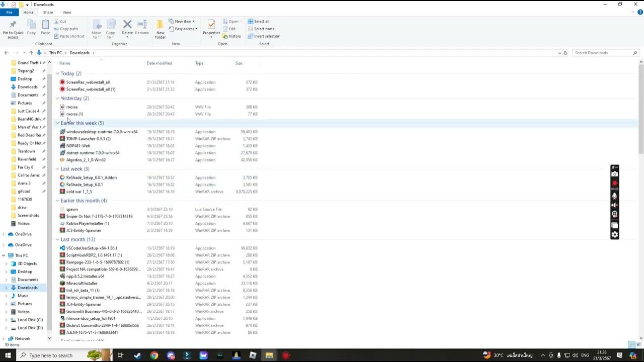Take a screenshot with the ScreenRec camera icon
The height and width of the screenshot is (362, 644).
point(614,174)
